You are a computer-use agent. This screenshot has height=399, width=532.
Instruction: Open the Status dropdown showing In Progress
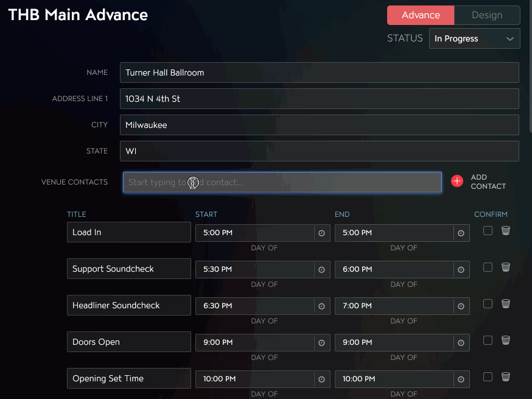474,38
